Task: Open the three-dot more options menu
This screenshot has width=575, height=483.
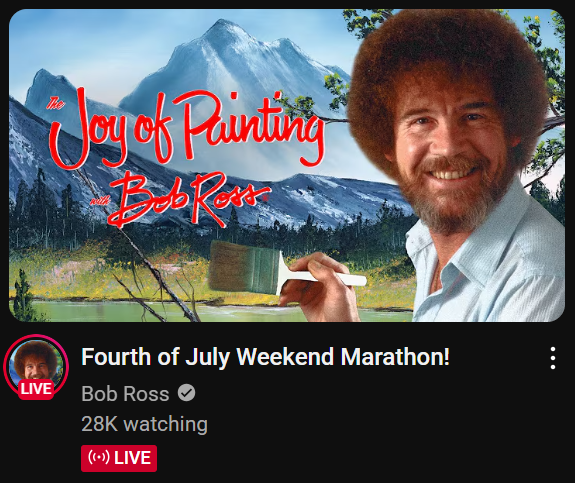Action: pos(553,358)
